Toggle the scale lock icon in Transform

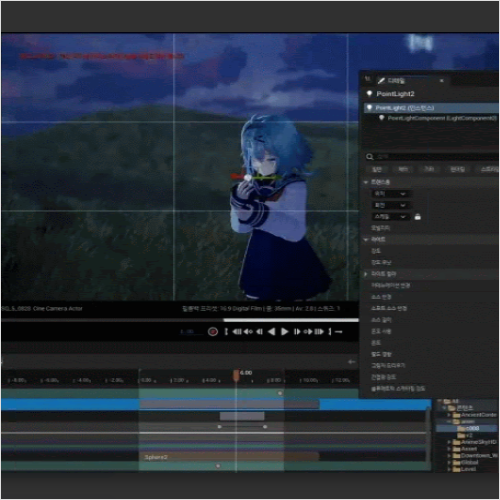[417, 217]
